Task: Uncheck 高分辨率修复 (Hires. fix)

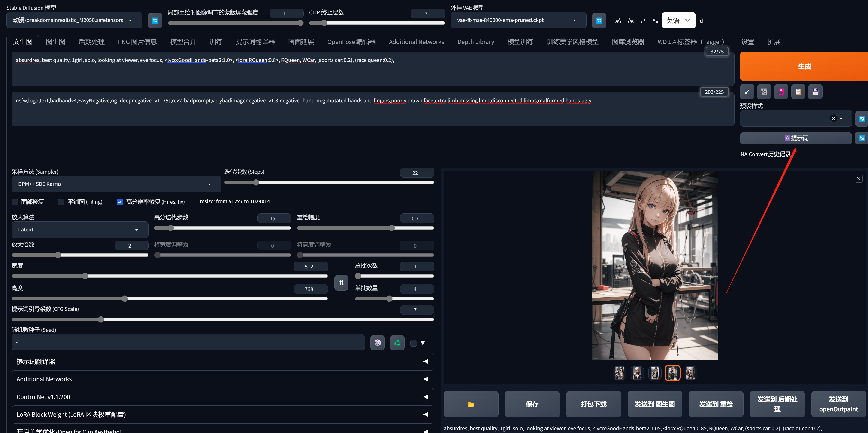Action: coord(120,202)
